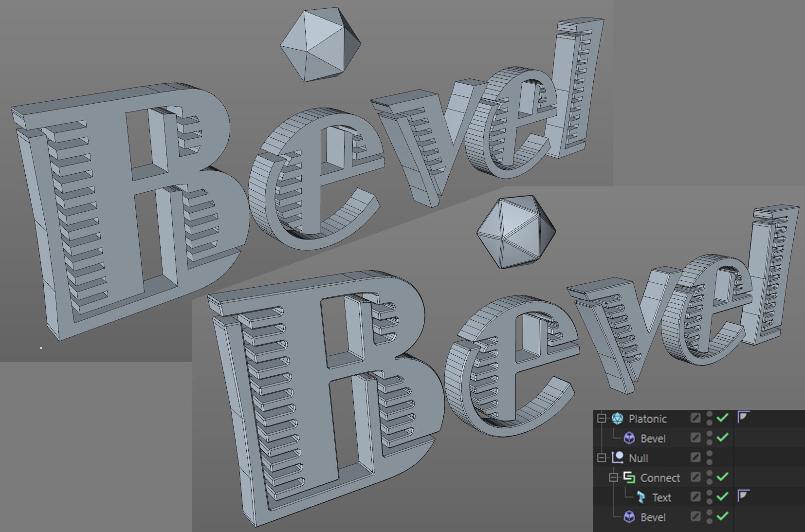
Task: Select the "Null" object name
Action: click(638, 458)
